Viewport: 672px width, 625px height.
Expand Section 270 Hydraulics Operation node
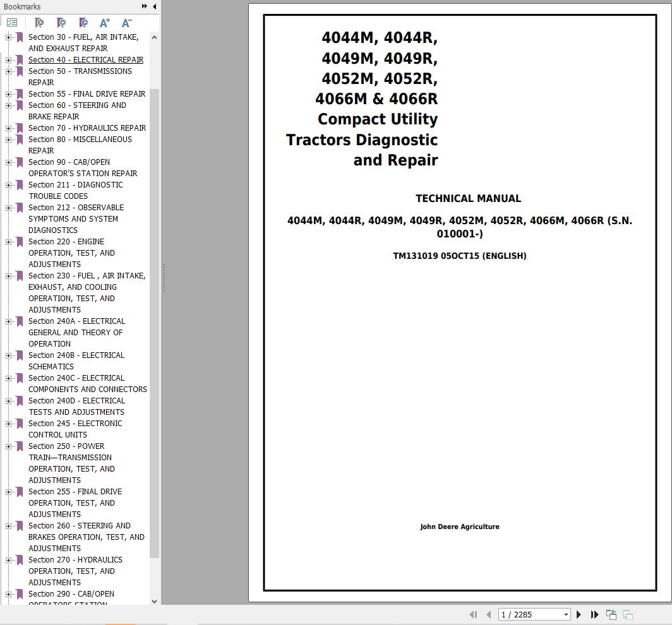(8, 560)
